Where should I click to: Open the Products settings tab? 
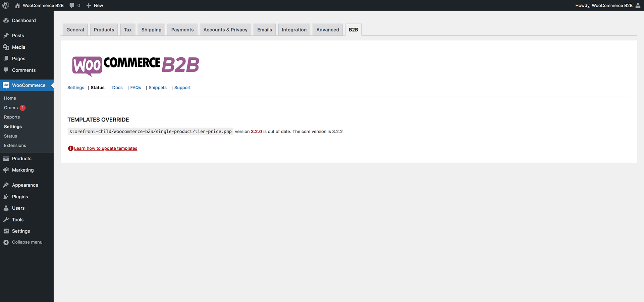coord(104,30)
